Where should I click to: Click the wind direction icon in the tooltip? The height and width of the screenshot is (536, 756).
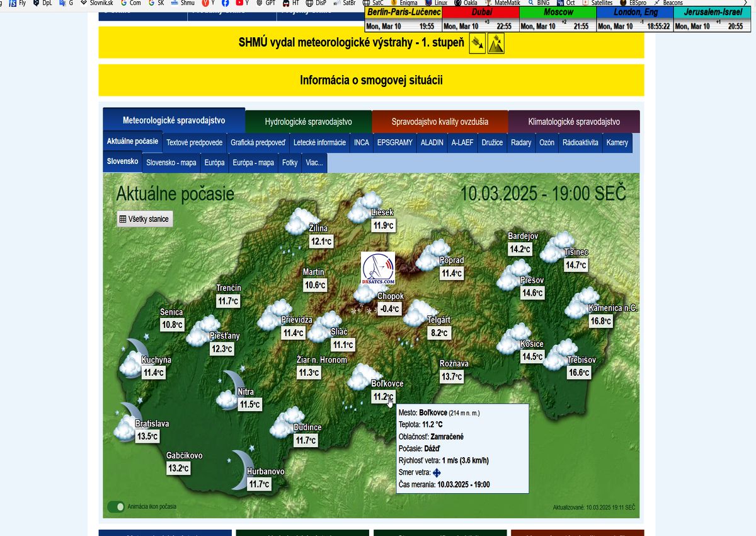(x=437, y=472)
